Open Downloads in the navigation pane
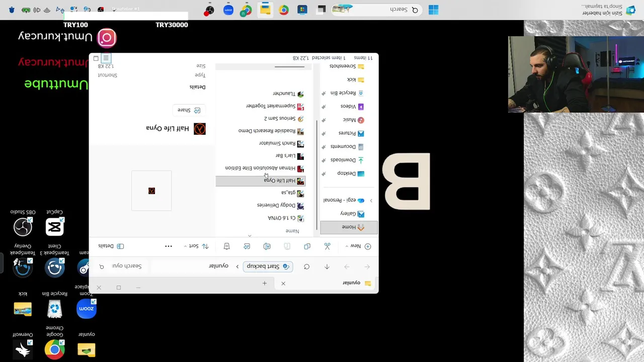644x362 pixels. (347, 160)
